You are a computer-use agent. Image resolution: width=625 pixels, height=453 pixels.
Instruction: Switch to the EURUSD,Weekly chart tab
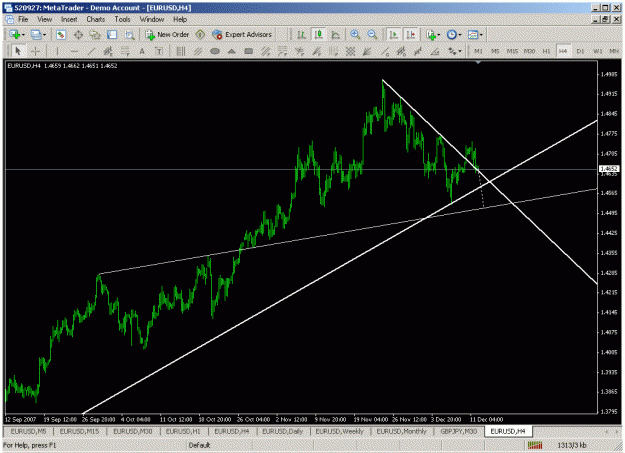click(340, 431)
